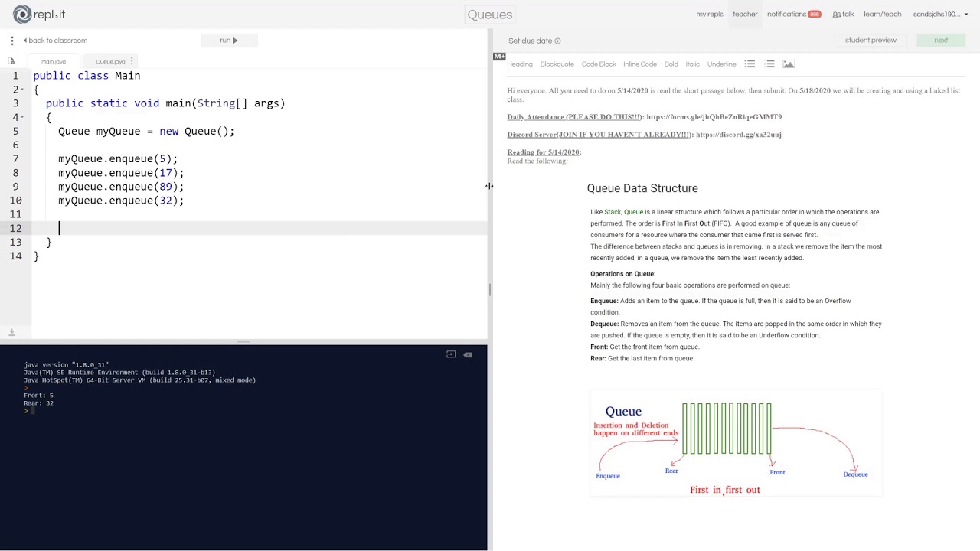Click the add new file icon

pyautogui.click(x=11, y=61)
